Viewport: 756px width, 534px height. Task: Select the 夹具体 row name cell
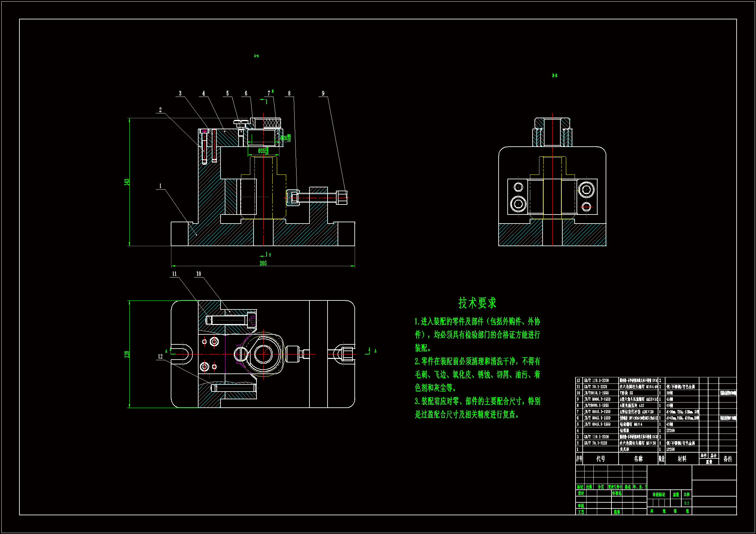click(624, 449)
